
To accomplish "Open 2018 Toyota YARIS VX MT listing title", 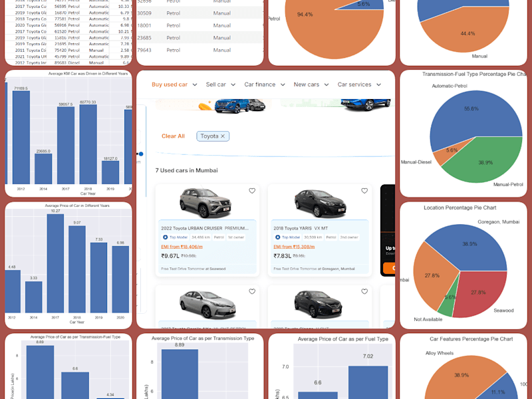I will pos(301,228).
